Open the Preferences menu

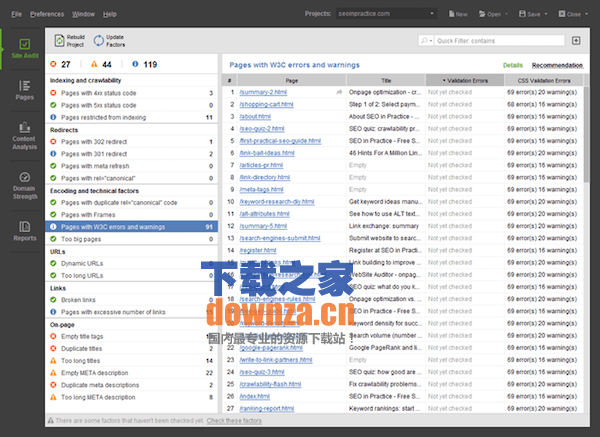tap(47, 14)
